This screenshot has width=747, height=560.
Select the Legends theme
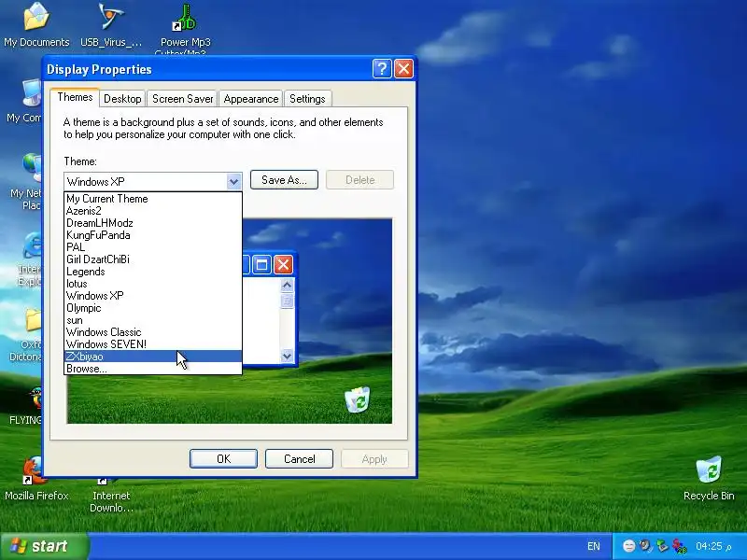(x=153, y=272)
